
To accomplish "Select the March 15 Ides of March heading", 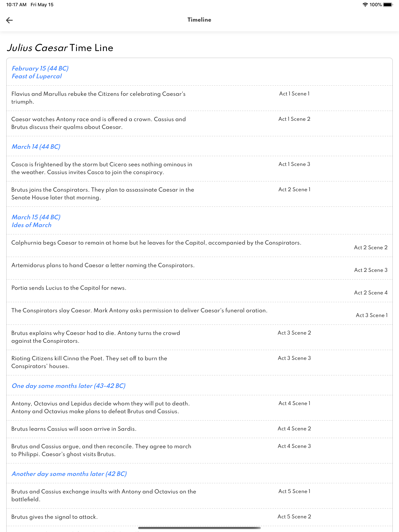I will tap(36, 221).
